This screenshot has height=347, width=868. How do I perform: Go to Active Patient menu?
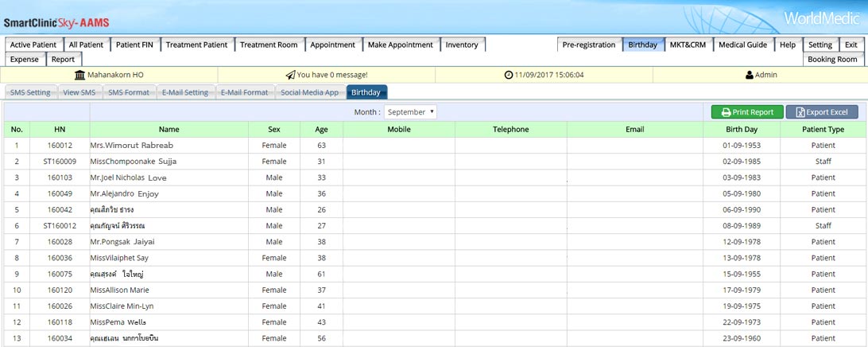tap(33, 45)
